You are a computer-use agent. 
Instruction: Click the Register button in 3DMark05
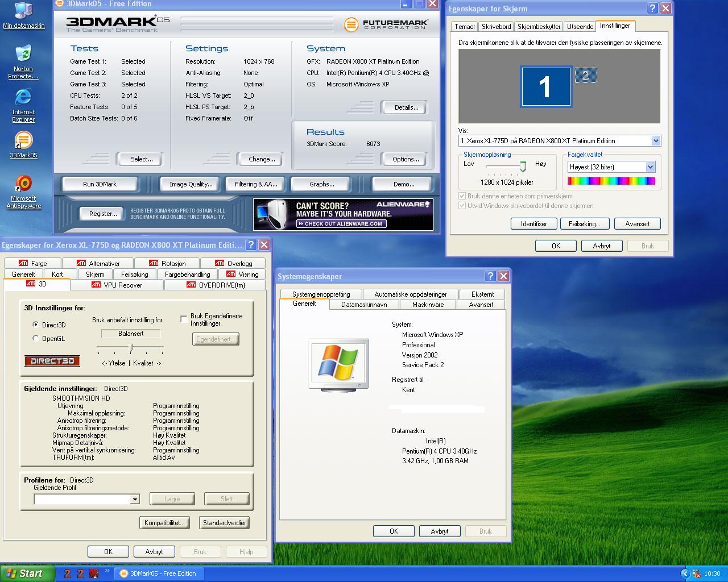point(102,214)
